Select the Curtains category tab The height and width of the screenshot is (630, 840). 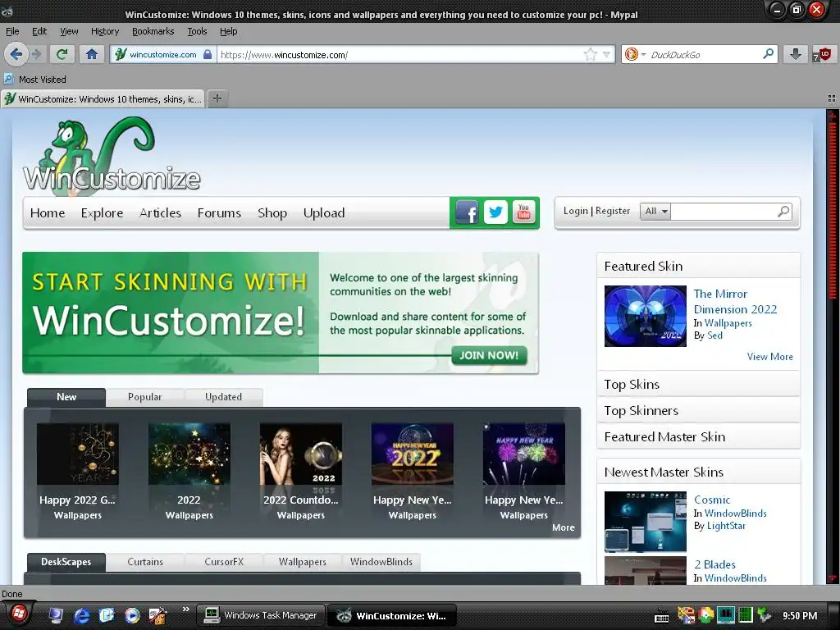(145, 562)
